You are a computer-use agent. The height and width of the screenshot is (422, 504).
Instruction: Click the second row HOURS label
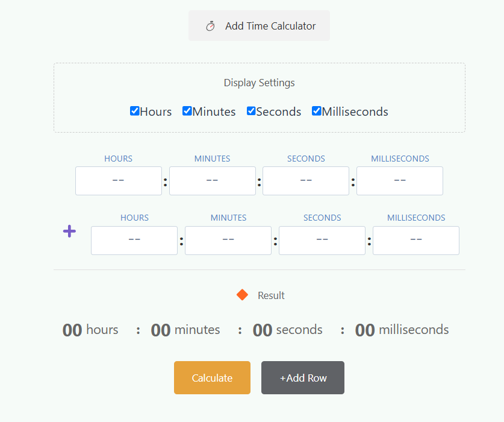tap(134, 218)
